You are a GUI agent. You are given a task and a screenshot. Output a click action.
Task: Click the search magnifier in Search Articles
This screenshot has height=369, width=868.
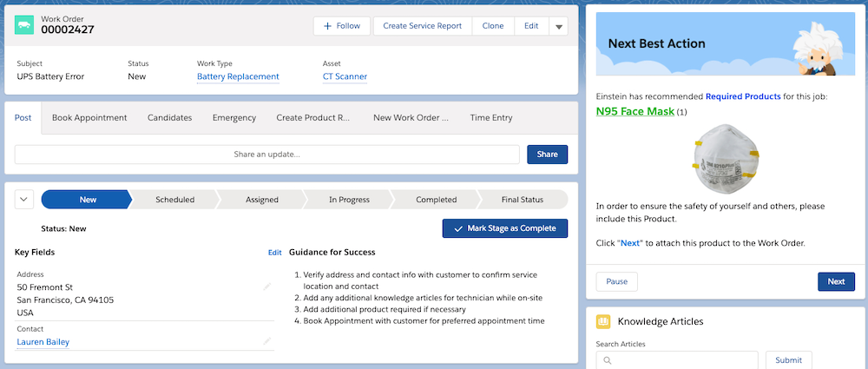click(608, 360)
